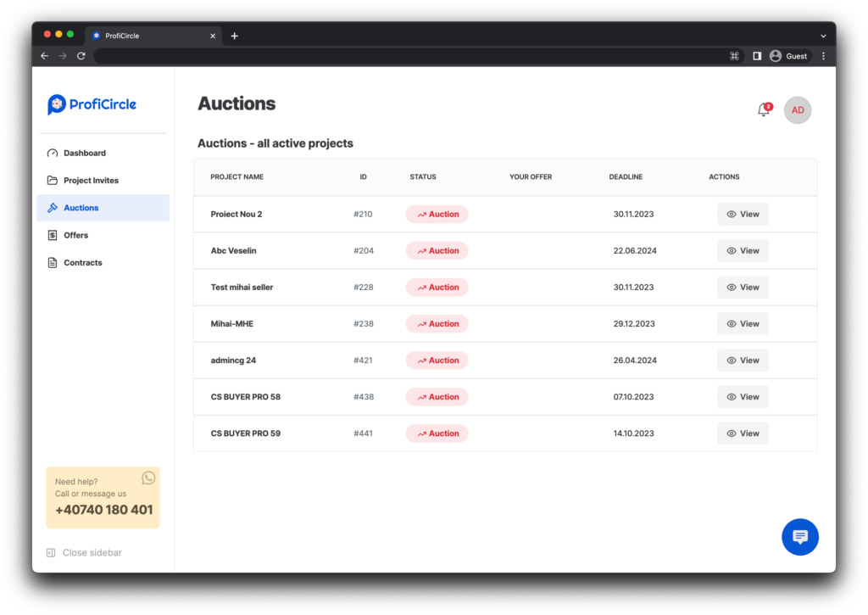Click the 07.10.2023 deadline
Image resolution: width=868 pixels, height=615 pixels.
pyautogui.click(x=633, y=397)
